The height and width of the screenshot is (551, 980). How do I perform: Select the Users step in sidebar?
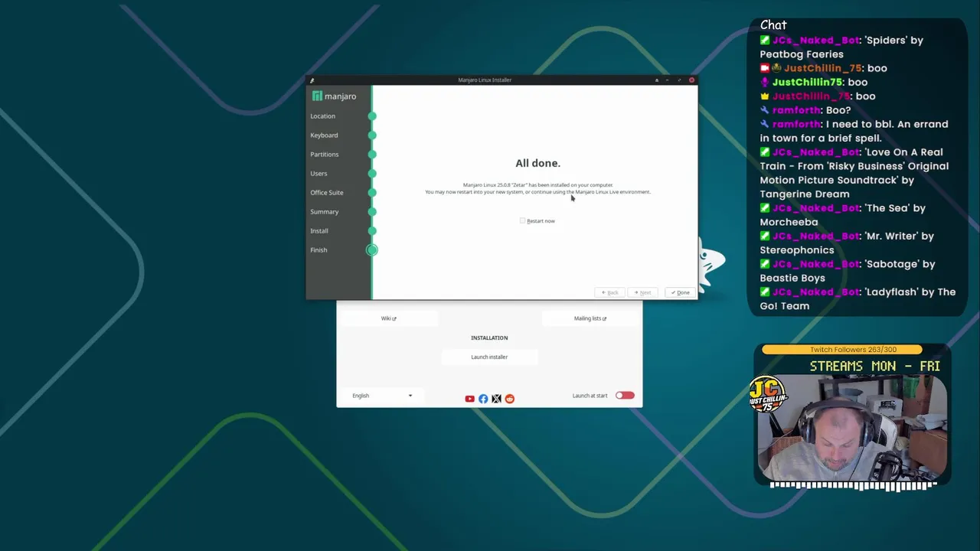(318, 174)
